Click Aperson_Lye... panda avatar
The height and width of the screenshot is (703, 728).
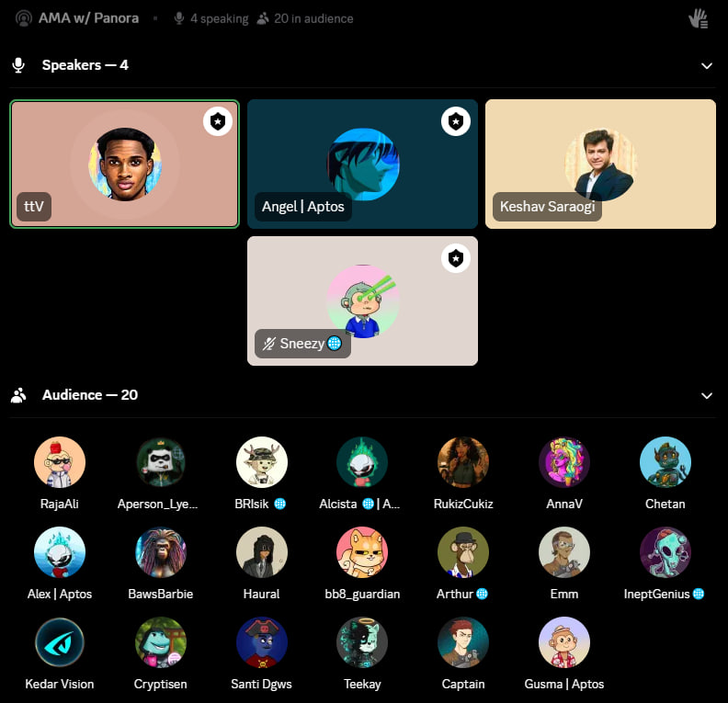tap(161, 462)
